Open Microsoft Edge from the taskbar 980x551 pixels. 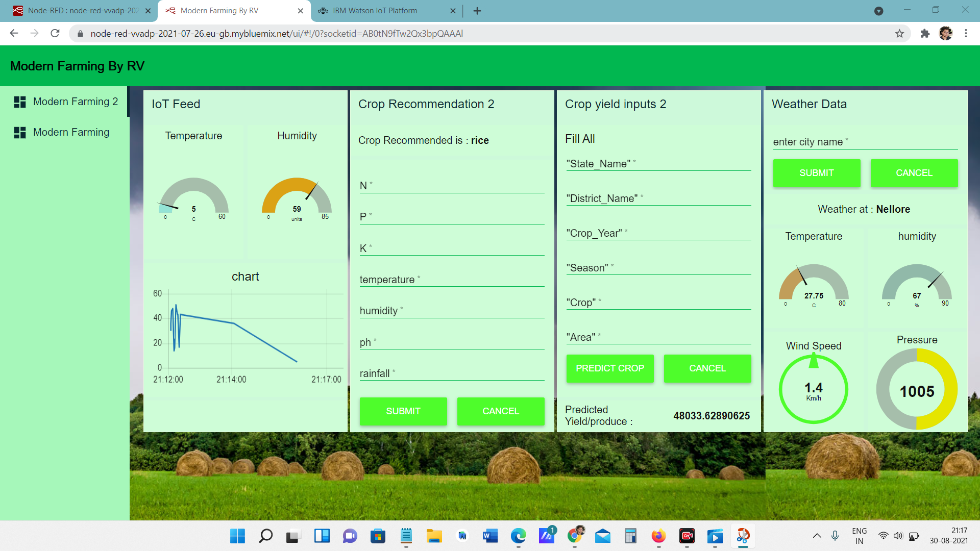point(519,536)
